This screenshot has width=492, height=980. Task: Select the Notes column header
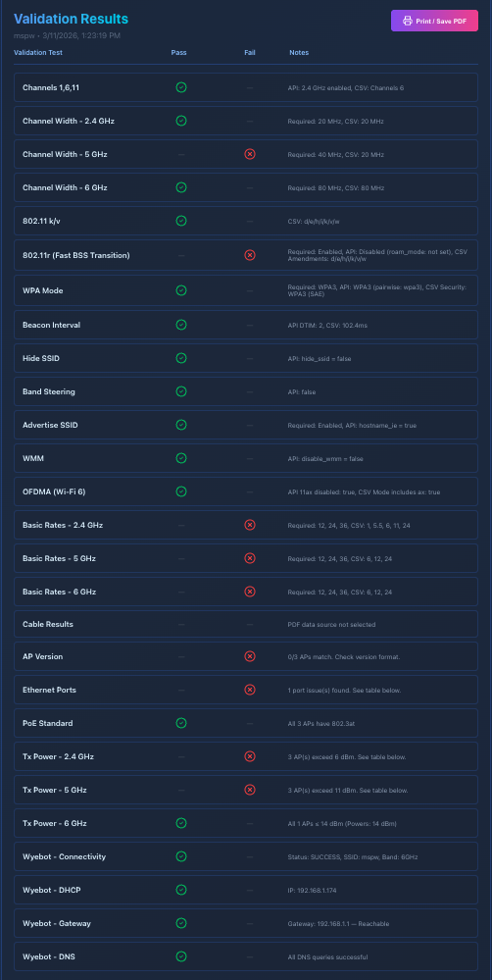(299, 53)
